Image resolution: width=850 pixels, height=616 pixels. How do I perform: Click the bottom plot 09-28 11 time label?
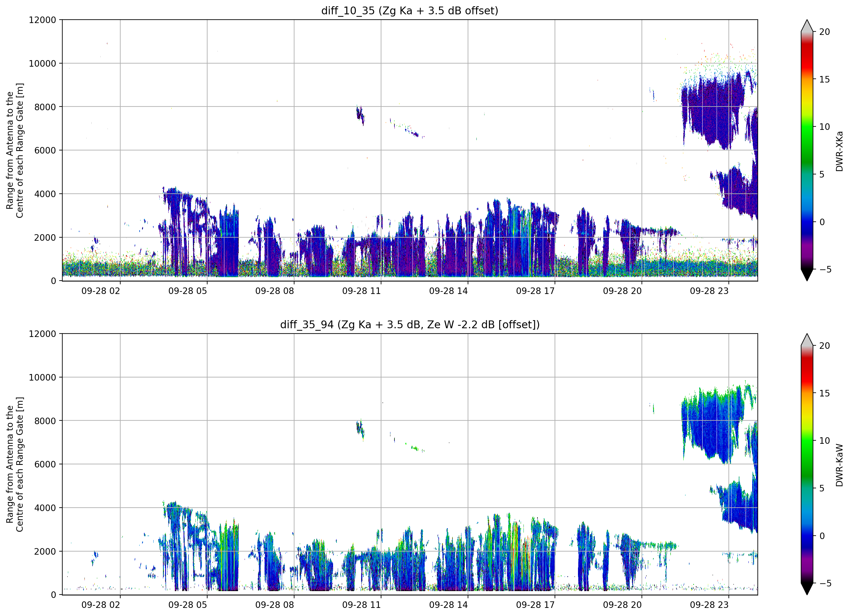point(362,605)
